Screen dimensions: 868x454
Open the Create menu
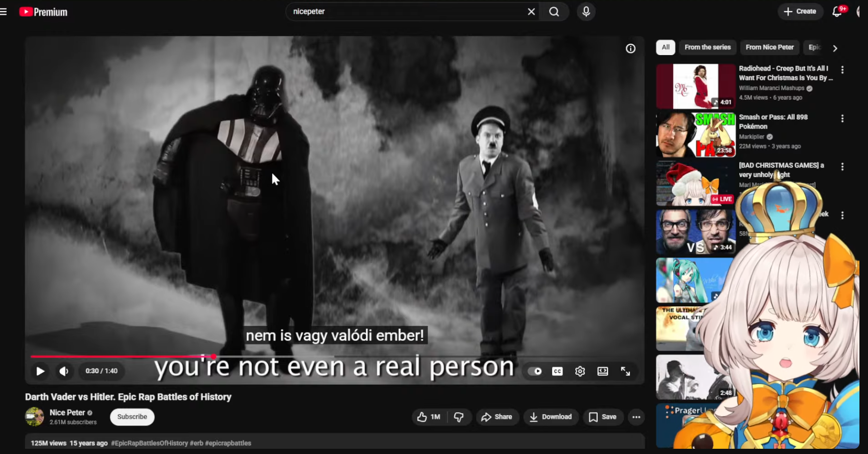pos(800,11)
